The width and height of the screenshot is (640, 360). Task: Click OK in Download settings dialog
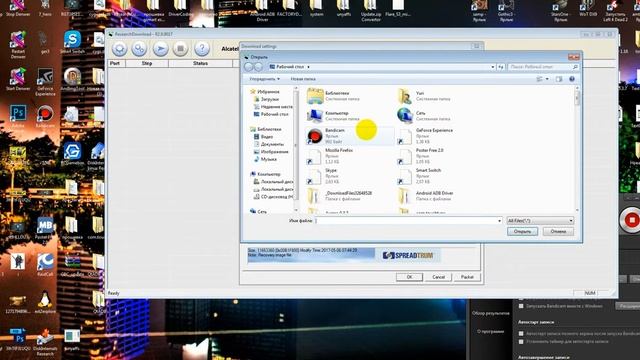pyautogui.click(x=409, y=277)
